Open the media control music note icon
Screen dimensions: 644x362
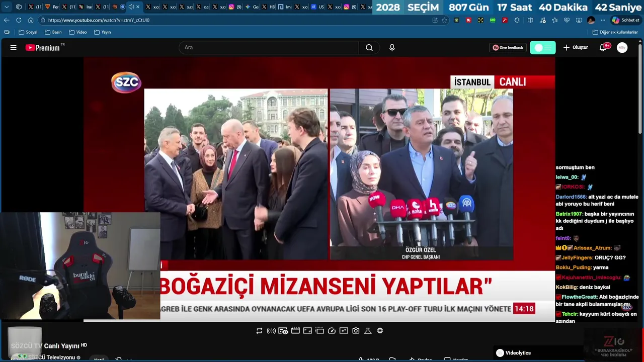coord(542,20)
